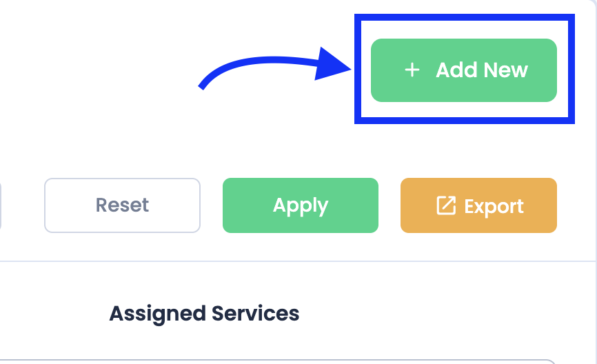Open the new entry form via plus sign
The height and width of the screenshot is (364, 597).
(x=412, y=70)
